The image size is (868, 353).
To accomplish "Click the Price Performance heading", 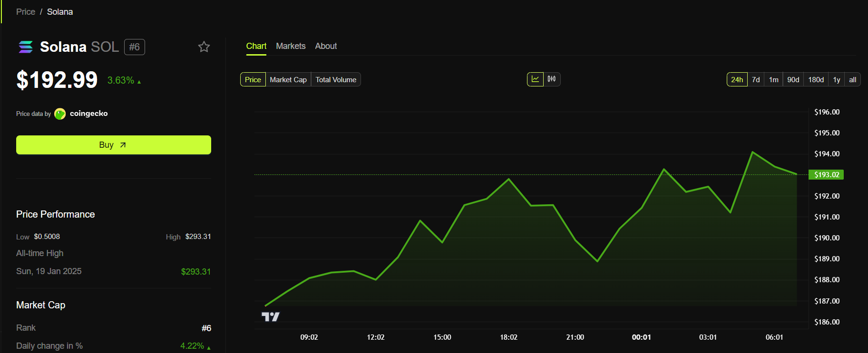I will (x=56, y=214).
